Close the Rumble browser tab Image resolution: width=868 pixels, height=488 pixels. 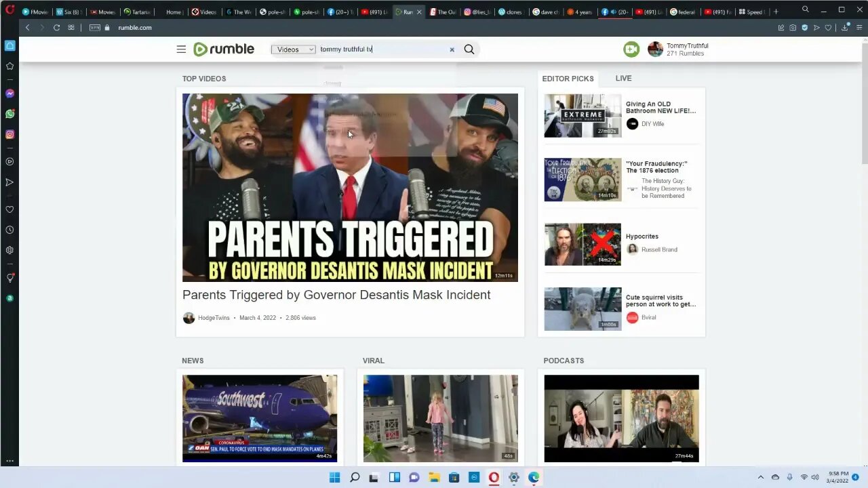[418, 12]
